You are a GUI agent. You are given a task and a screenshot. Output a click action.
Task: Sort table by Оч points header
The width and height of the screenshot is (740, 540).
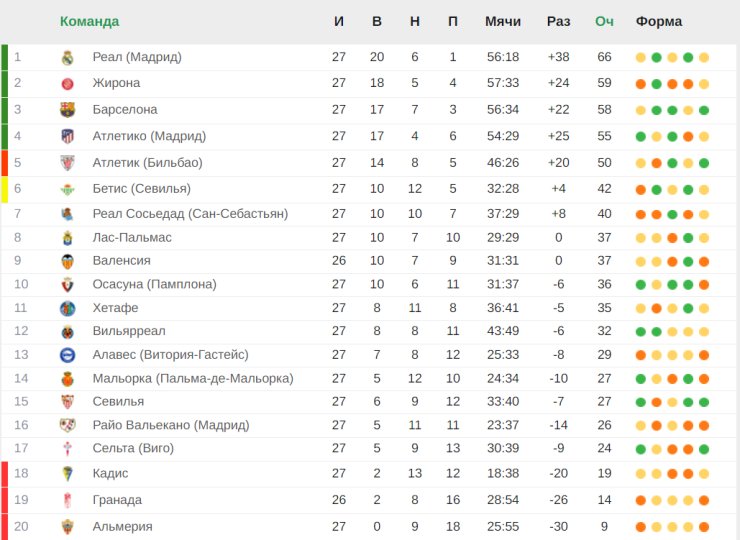coord(604,21)
